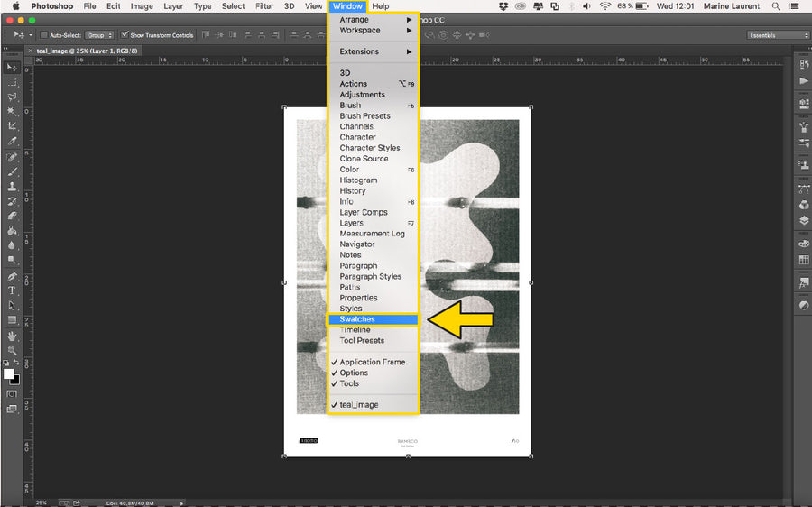Select the Hand tool
Screen dimensions: 812x507
(x=12, y=336)
